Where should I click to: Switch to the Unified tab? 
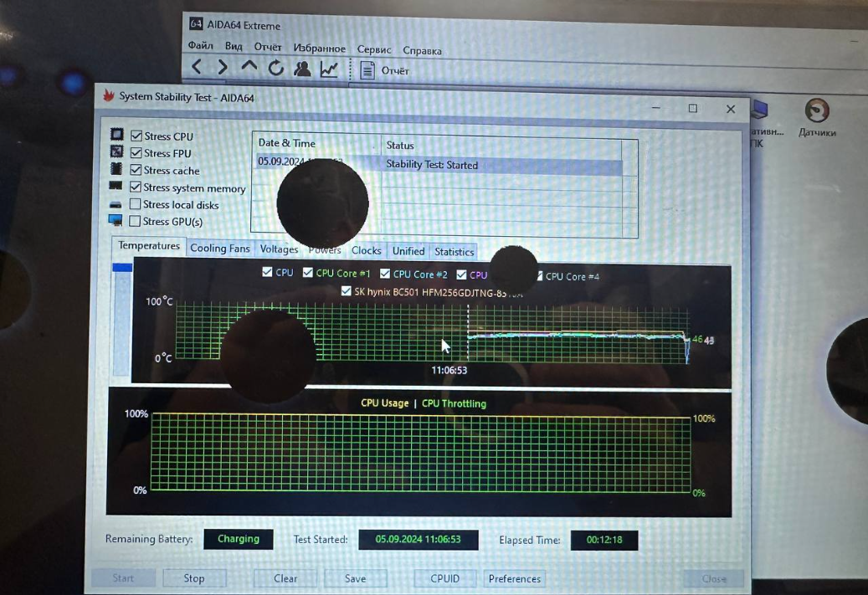click(408, 251)
